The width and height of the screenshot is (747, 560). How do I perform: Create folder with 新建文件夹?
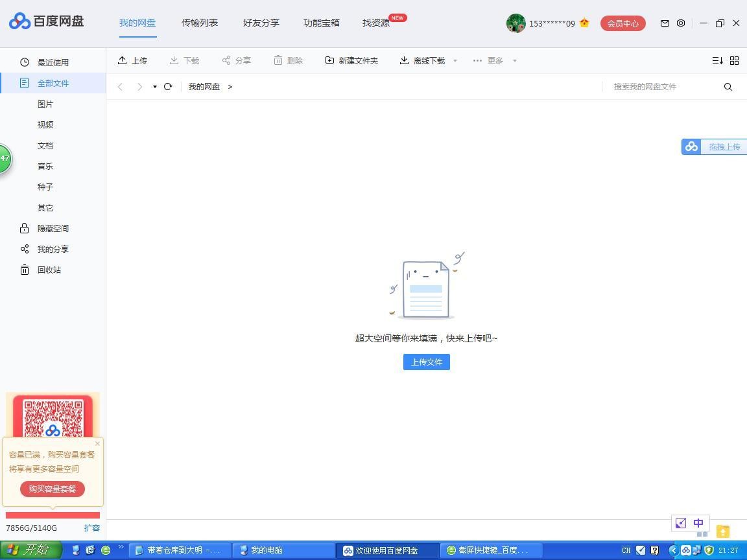pos(351,60)
